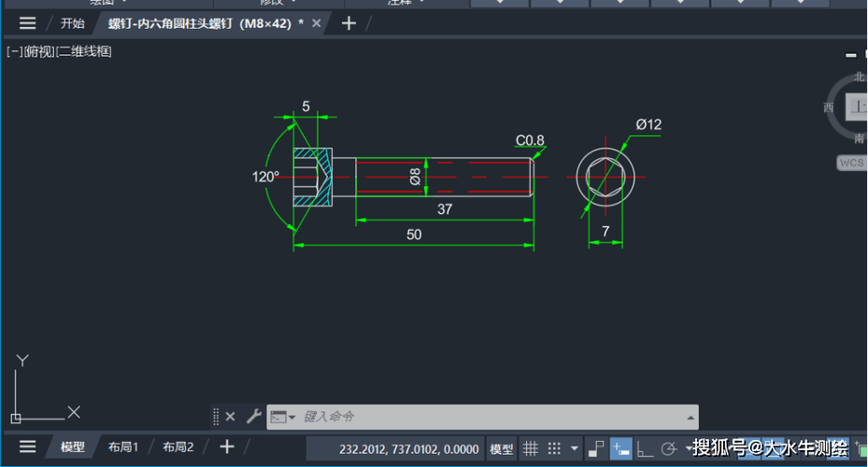Switch to the 开始 start tab
The image size is (868, 467).
72,23
